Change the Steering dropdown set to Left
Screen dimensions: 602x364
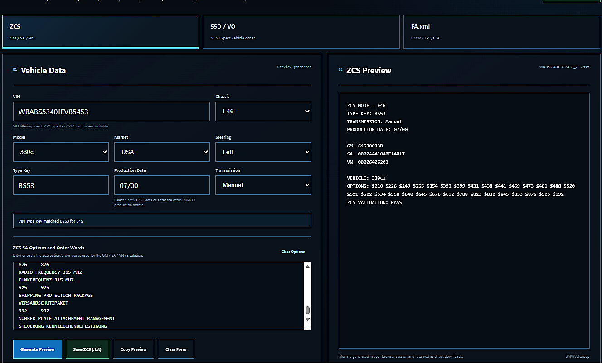click(263, 152)
